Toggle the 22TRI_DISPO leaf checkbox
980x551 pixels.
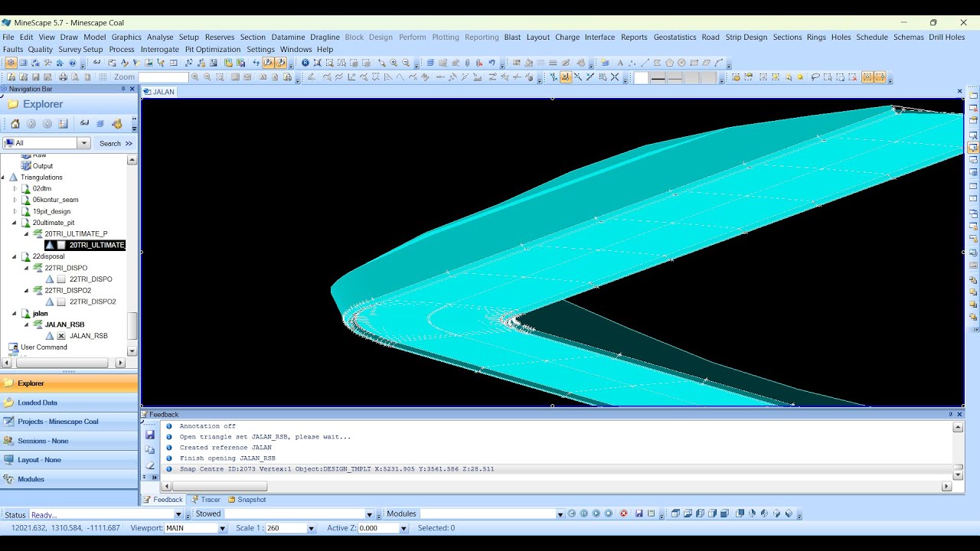click(61, 279)
